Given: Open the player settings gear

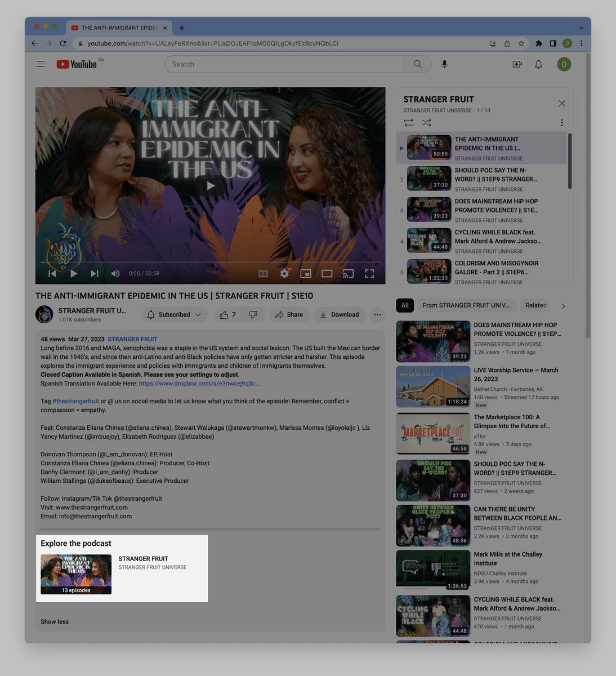Looking at the screenshot, I should [x=284, y=273].
